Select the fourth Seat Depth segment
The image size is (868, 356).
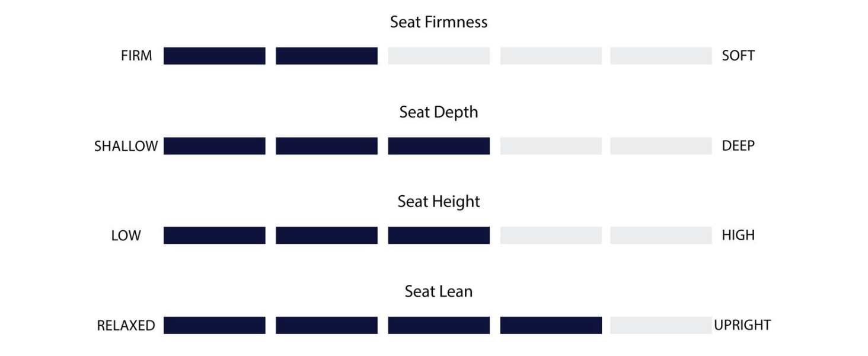tap(550, 146)
